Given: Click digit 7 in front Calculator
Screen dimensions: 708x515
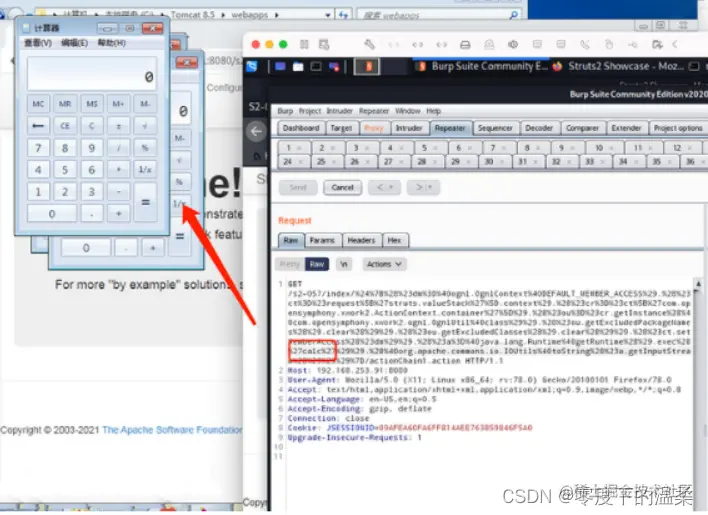Looking at the screenshot, I should pyautogui.click(x=38, y=148).
